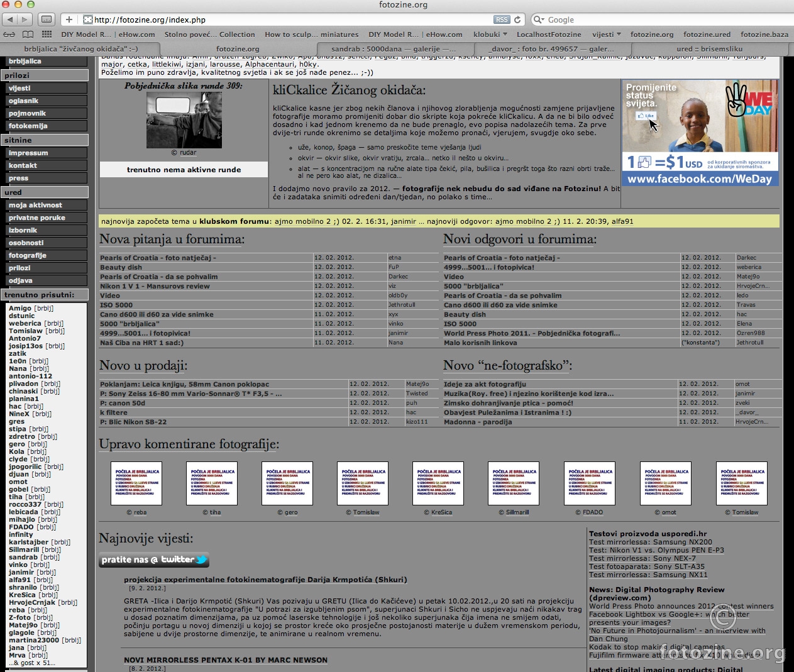
Task: Open 'izbornik' in the sidebar
Action: 47,231
